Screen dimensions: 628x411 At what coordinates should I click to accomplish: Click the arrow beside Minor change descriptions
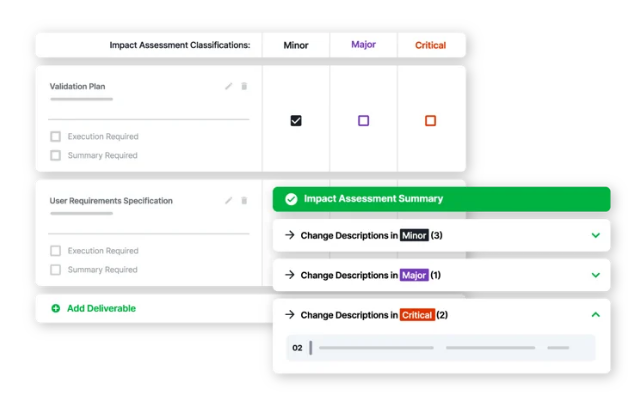click(289, 235)
